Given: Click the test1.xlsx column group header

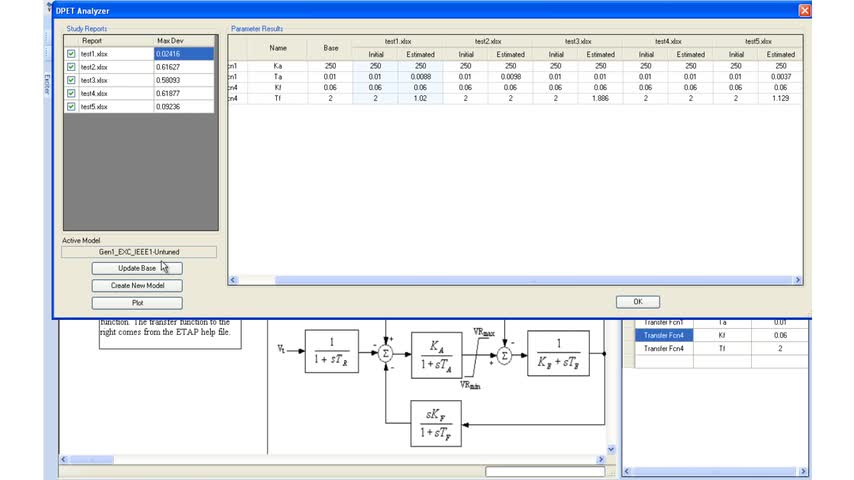Looking at the screenshot, I should (398, 41).
